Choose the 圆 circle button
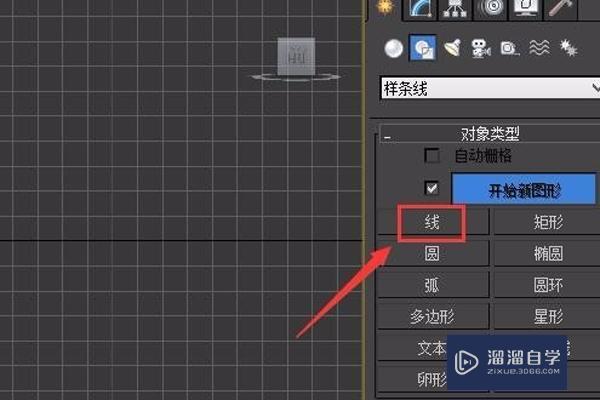The image size is (600, 400). 433,253
